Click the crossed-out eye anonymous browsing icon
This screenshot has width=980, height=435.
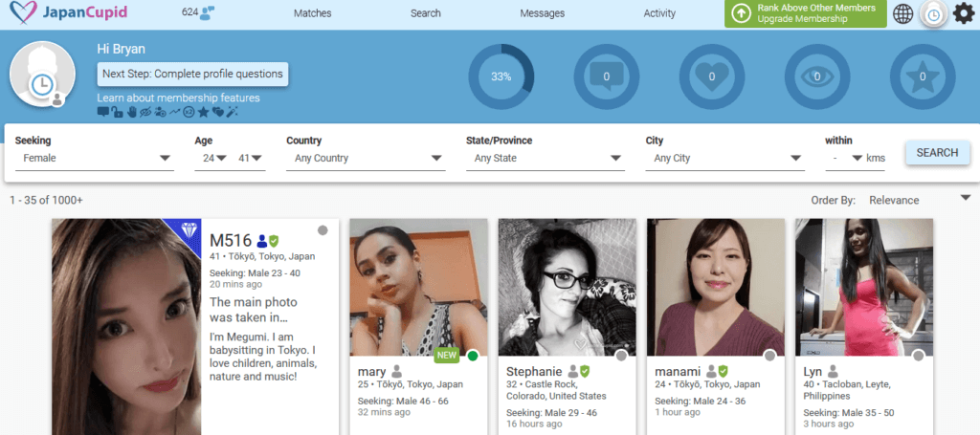(145, 113)
